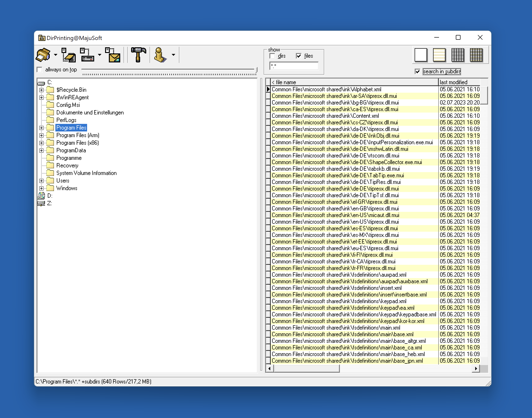Expand the Users folder node
532x418 pixels.
coord(41,181)
